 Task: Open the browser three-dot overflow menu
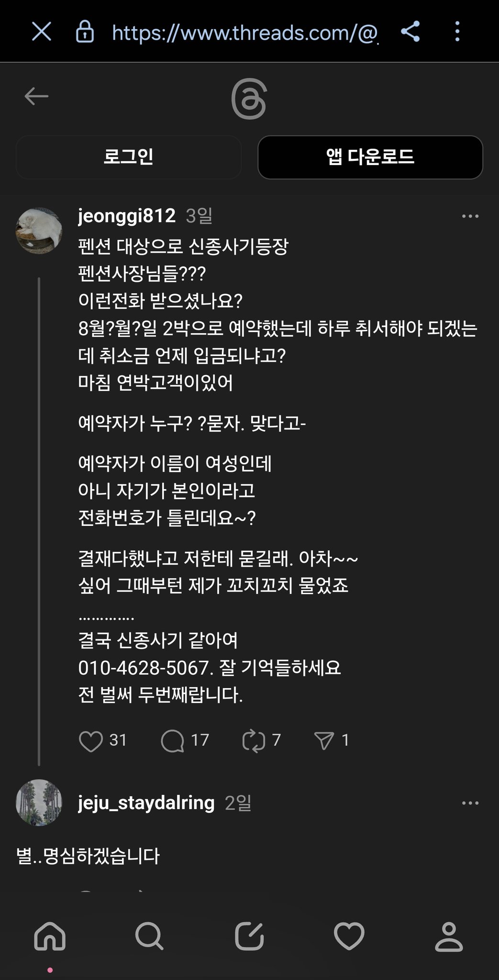pos(457,32)
